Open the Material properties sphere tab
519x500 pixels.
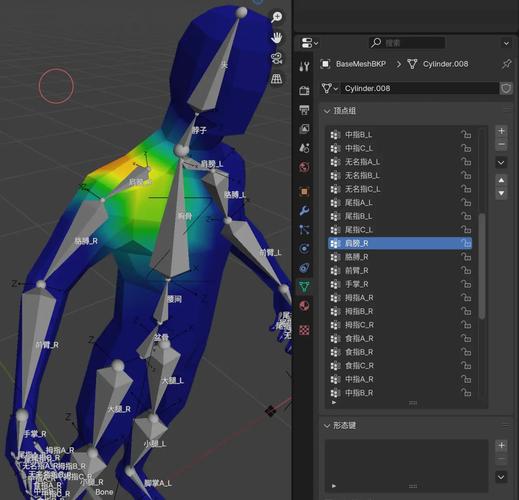tap(304, 306)
